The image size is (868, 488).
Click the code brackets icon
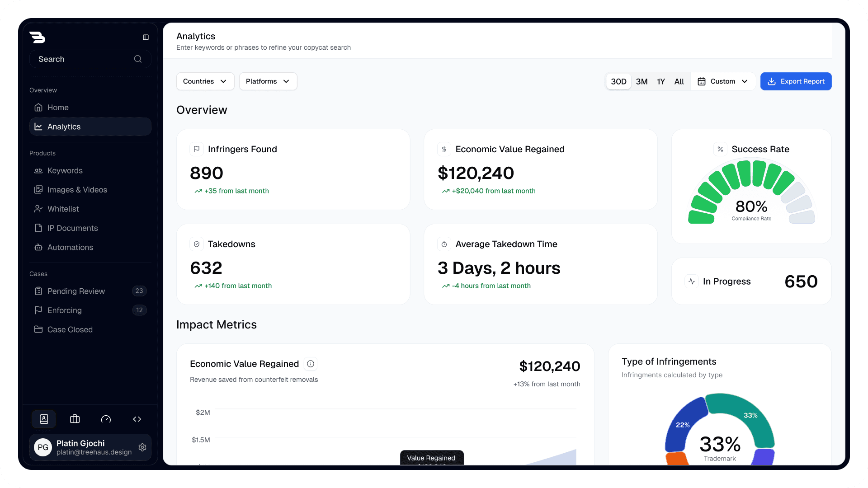tap(137, 419)
